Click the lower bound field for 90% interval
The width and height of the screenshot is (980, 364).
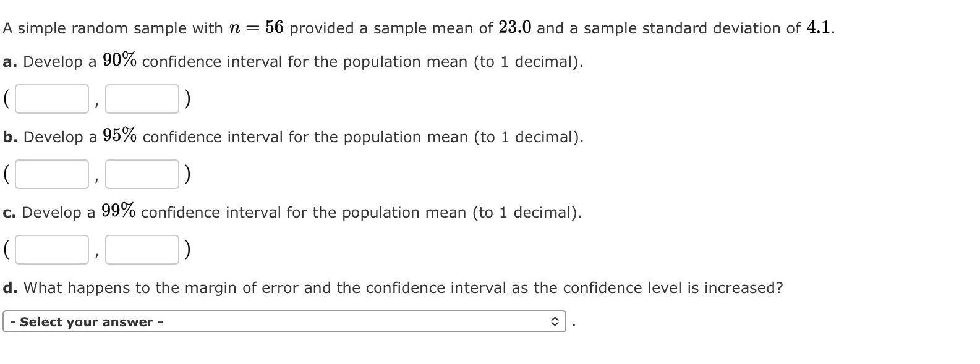(x=52, y=99)
